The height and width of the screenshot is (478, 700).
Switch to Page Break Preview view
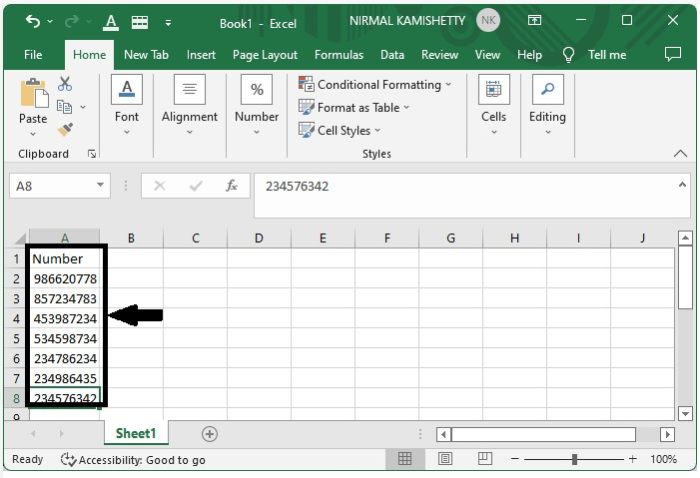pos(484,459)
